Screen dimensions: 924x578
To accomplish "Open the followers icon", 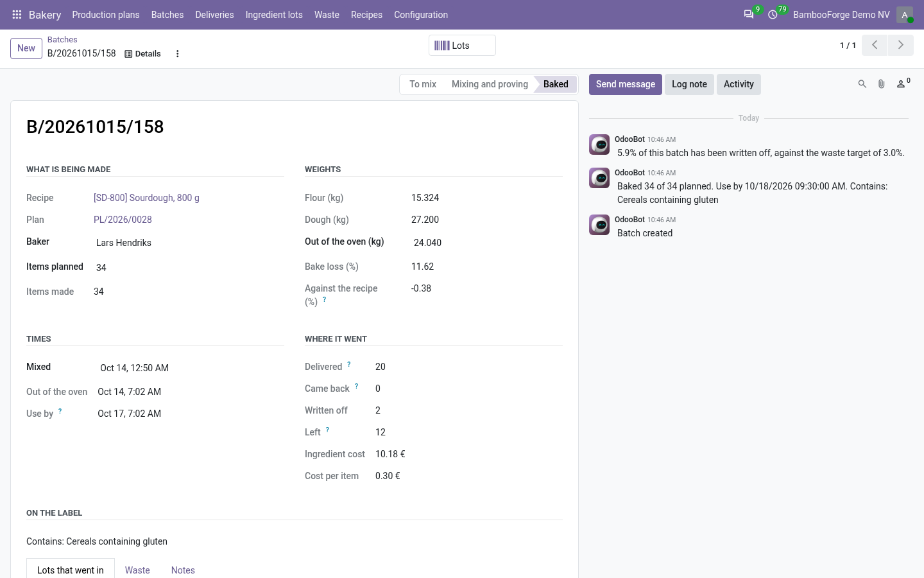I will tap(903, 84).
